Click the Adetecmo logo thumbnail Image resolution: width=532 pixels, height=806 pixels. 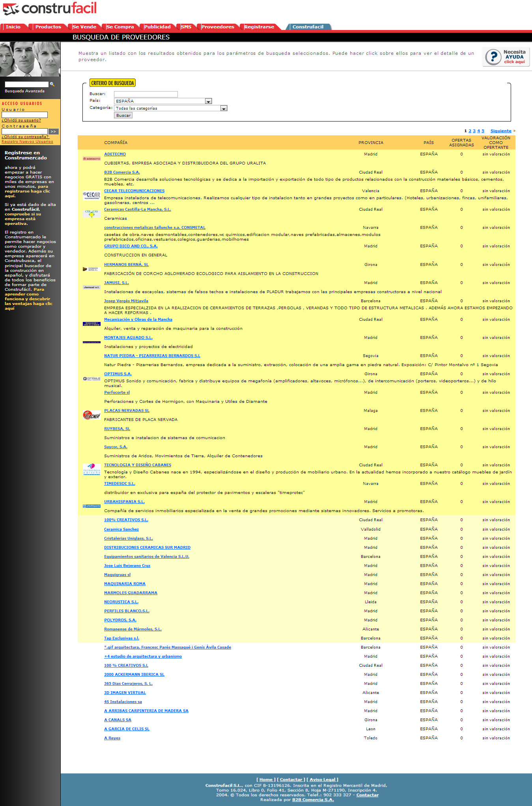pos(91,159)
